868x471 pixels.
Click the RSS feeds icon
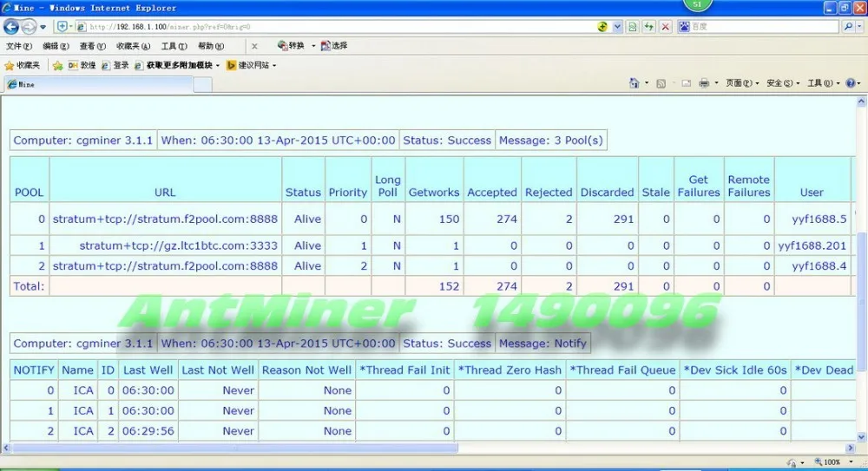[x=661, y=83]
